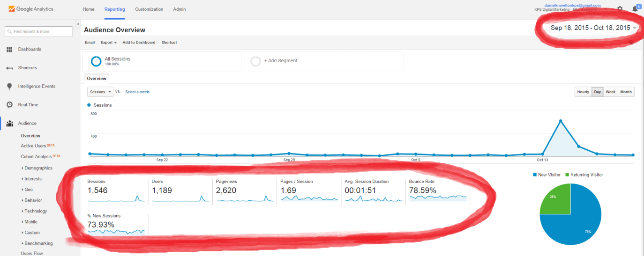Collapse the sidebar with the arrow handle
Viewport: 644px width, 256px height.
click(77, 24)
